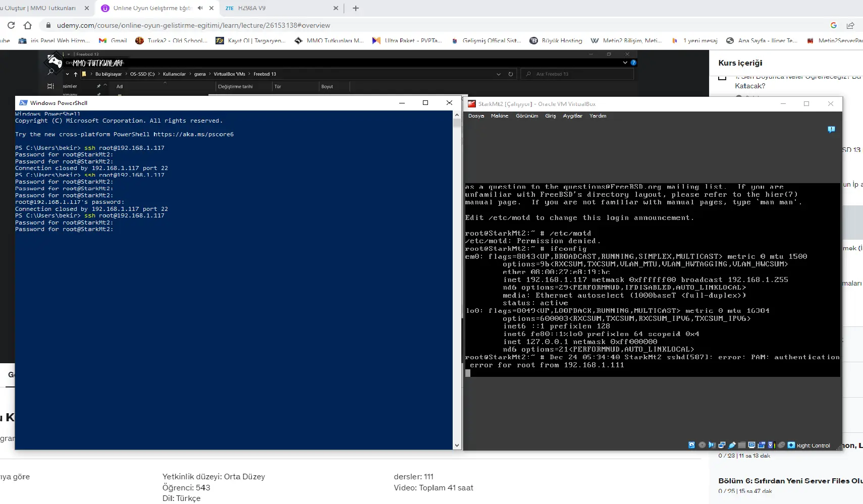Click the VirtualBox network adapters status icon
Viewport: 863px width, 504px height.
[x=722, y=445]
